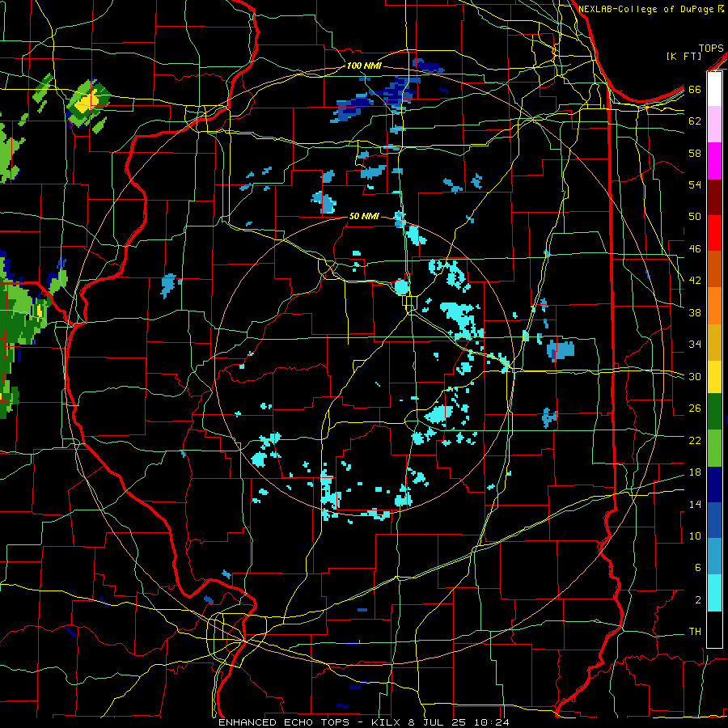This screenshot has width=728, height=728.
Task: Click the NEXLAB-College of DuPage label
Action: (x=647, y=9)
